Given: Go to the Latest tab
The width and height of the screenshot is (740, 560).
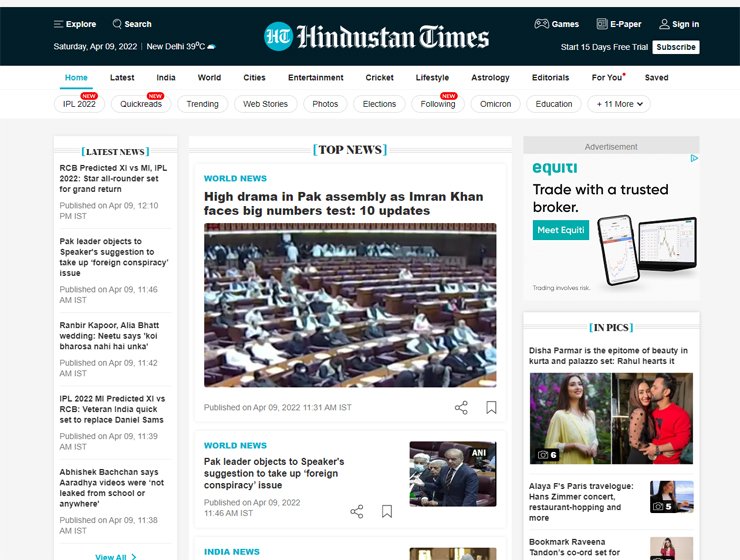Looking at the screenshot, I should point(122,77).
